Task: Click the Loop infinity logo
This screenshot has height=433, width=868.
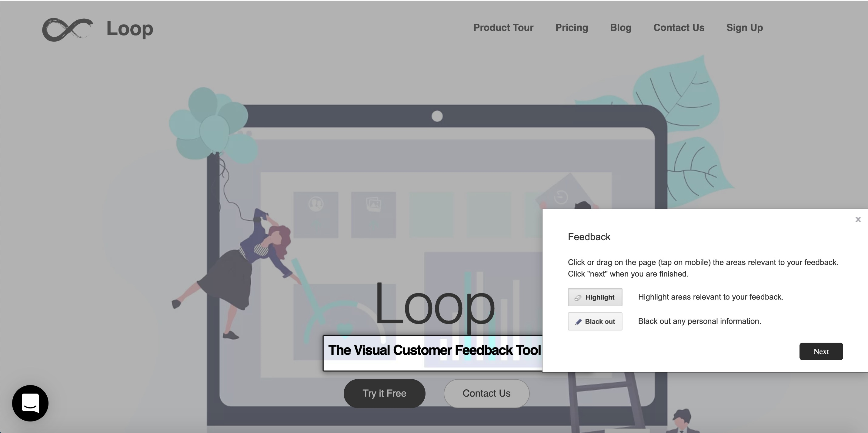Action: pos(67,29)
